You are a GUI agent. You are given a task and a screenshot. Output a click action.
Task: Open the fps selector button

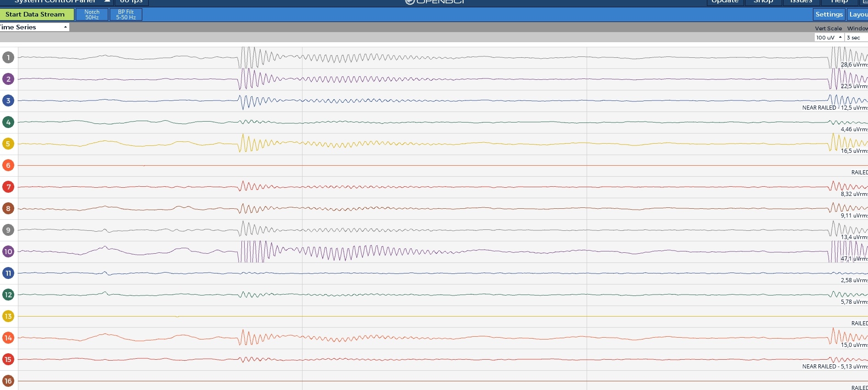(131, 2)
